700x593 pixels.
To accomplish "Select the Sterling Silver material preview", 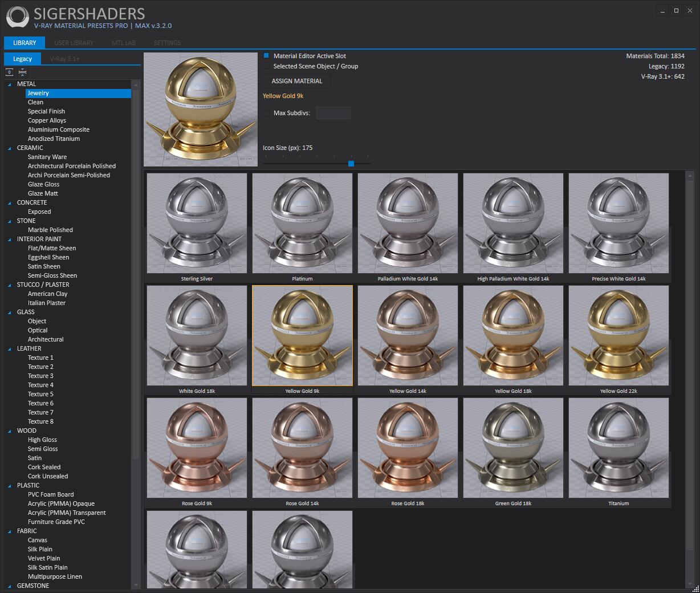I will point(197,224).
